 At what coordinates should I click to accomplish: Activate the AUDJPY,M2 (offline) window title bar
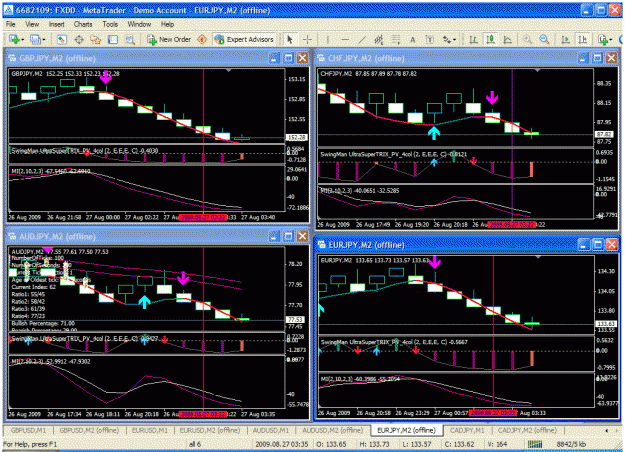157,236
